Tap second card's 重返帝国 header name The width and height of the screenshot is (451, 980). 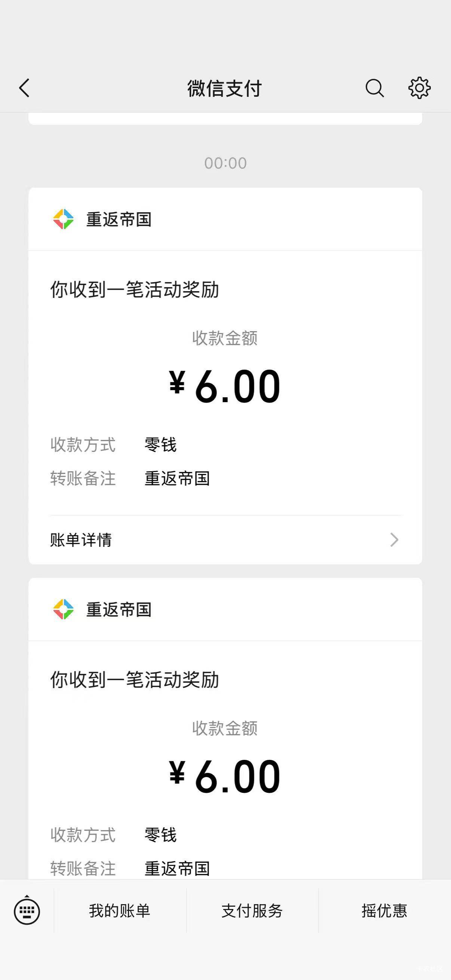[119, 610]
